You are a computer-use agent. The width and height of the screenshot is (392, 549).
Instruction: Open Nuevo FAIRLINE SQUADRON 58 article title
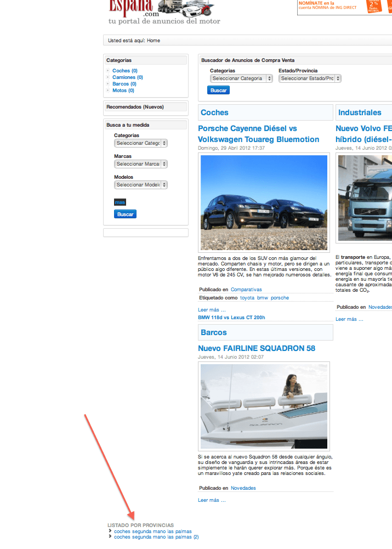(x=257, y=348)
